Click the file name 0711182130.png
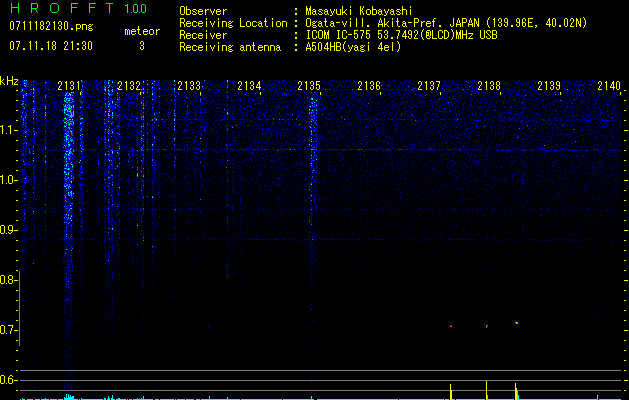Image resolution: width=629 pixels, height=400 pixels. tap(51, 26)
